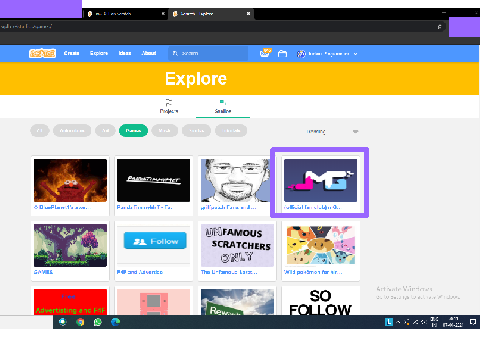Select the Animations category filter chip
Screen dimensions: 480x360
coord(72,131)
